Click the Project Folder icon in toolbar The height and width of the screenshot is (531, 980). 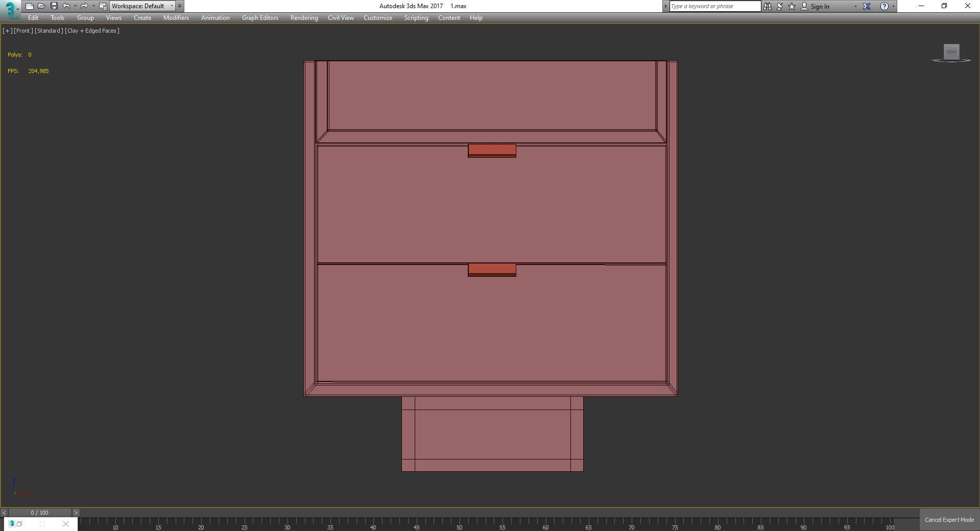(x=103, y=6)
